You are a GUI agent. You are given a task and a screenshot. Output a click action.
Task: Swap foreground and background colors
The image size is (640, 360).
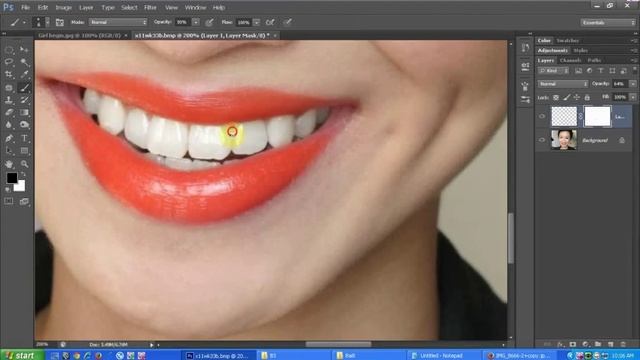[23, 174]
